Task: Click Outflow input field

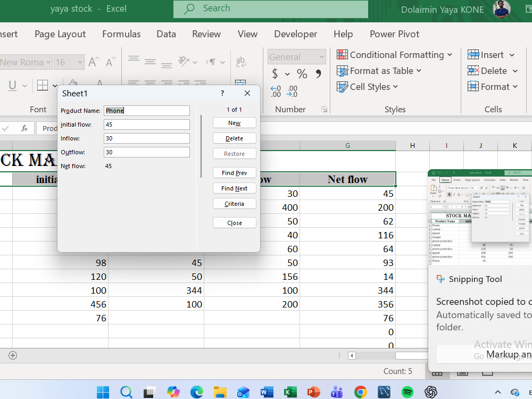Action: (147, 152)
